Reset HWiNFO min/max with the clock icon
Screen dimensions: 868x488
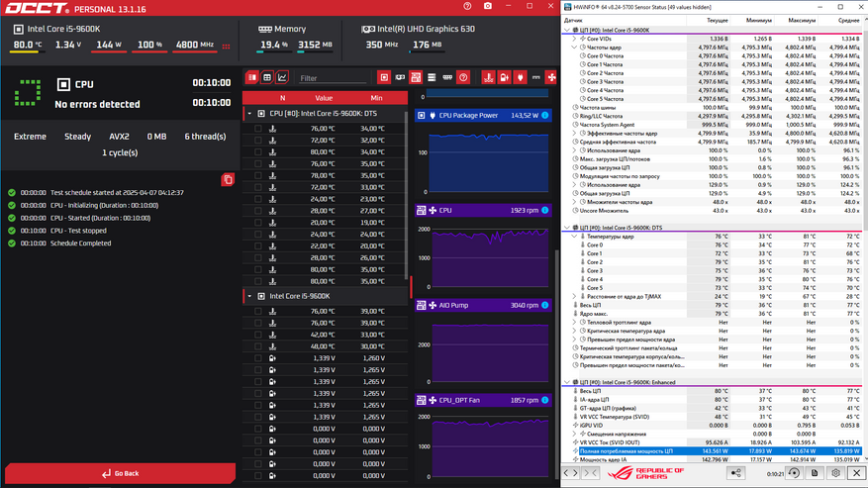tap(794, 473)
